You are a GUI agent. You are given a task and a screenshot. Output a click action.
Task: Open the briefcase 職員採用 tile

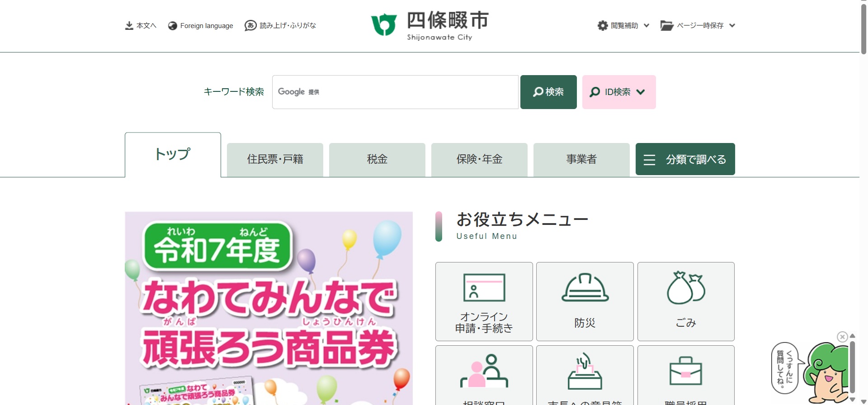click(x=686, y=375)
